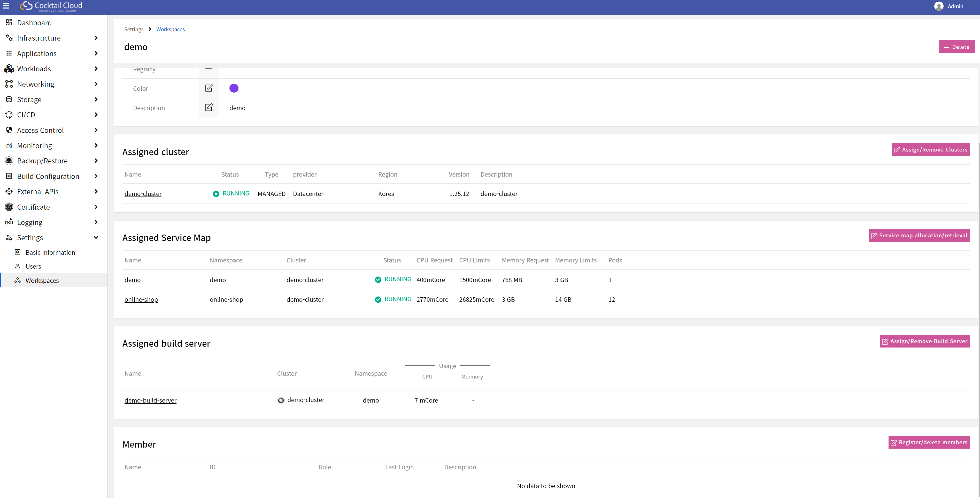980x498 pixels.
Task: Click the Cocktail Cloud logo
Action: coord(51,6)
